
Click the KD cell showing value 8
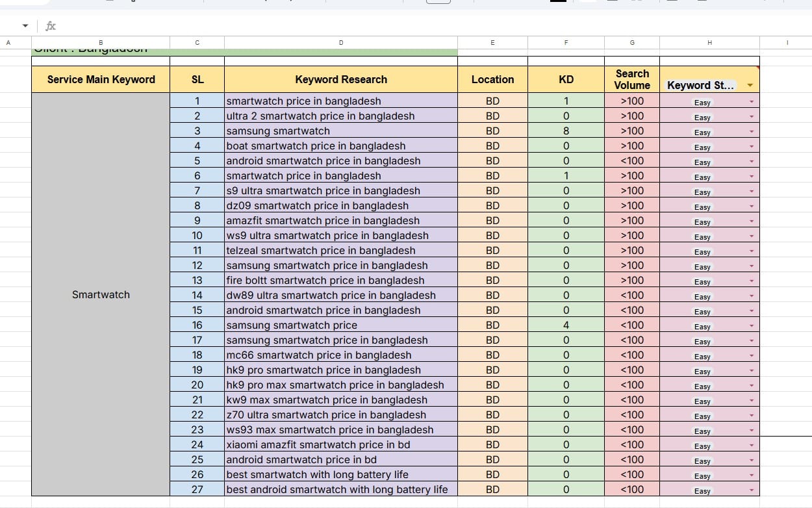pyautogui.click(x=566, y=131)
